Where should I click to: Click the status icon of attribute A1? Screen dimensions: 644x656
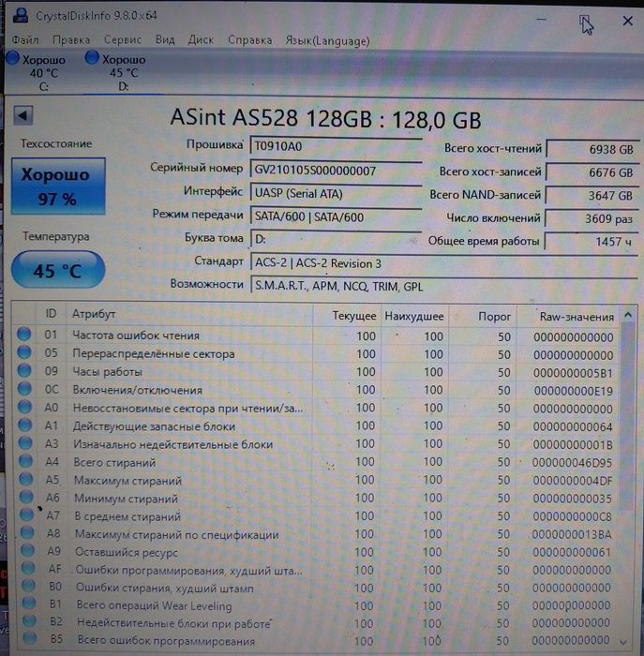pos(25,425)
